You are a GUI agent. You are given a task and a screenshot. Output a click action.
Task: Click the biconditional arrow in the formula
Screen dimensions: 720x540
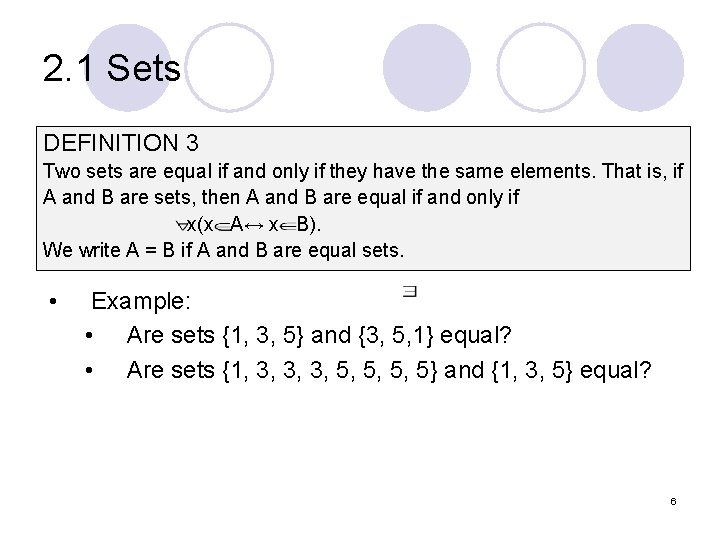[256, 224]
